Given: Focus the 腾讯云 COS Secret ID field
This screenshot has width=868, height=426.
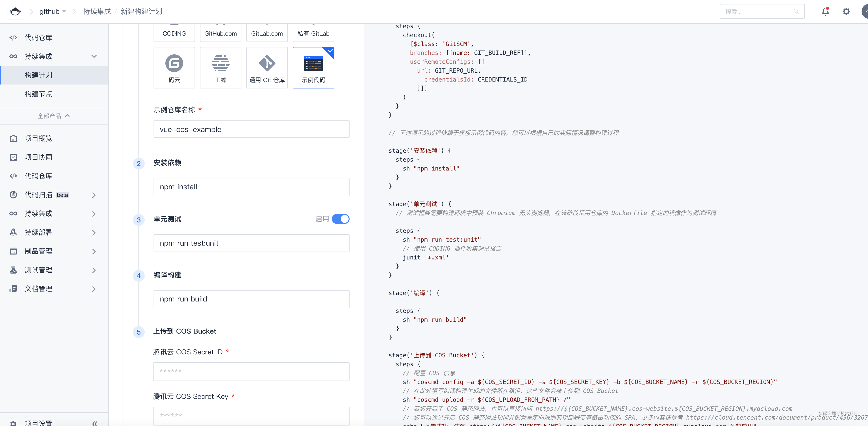Looking at the screenshot, I should (251, 371).
